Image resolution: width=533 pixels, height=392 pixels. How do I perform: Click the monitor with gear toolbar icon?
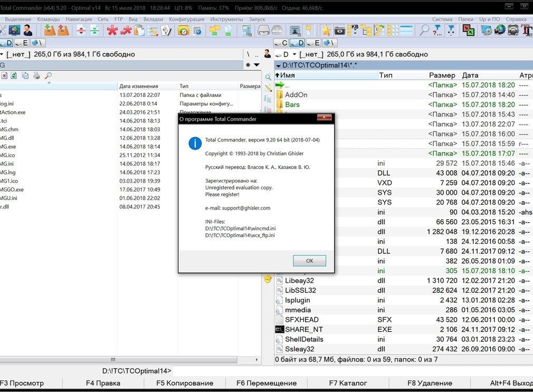pyautogui.click(x=487, y=31)
